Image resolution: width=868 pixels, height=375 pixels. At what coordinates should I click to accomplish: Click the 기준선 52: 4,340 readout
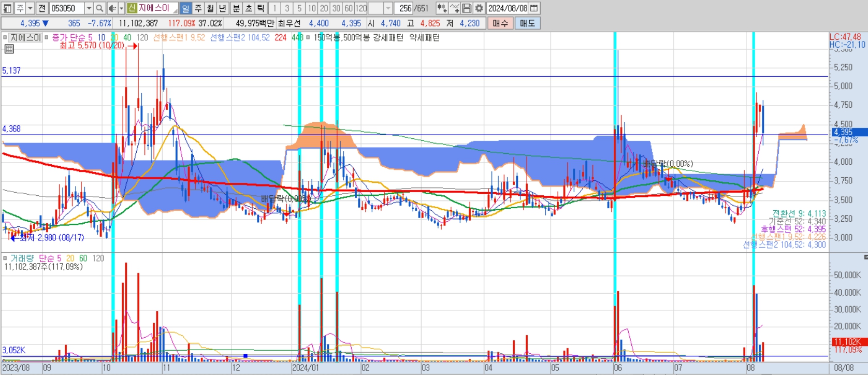tap(797, 221)
